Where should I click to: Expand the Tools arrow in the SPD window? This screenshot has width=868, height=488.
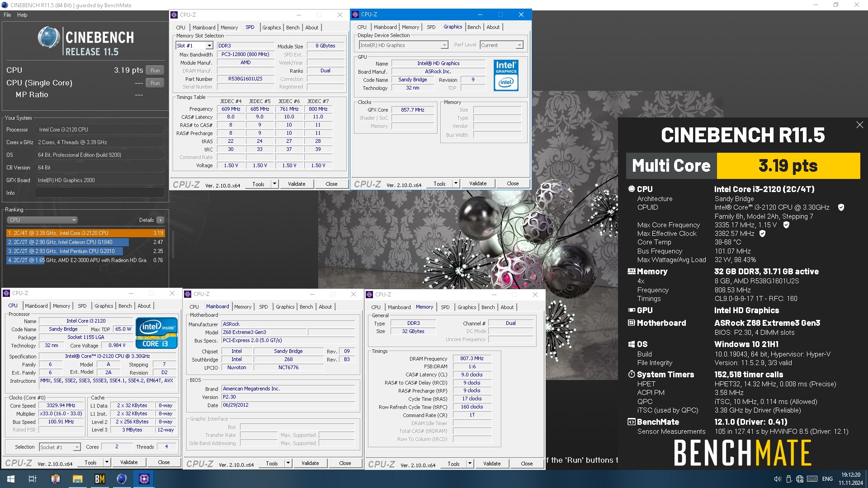pos(274,184)
